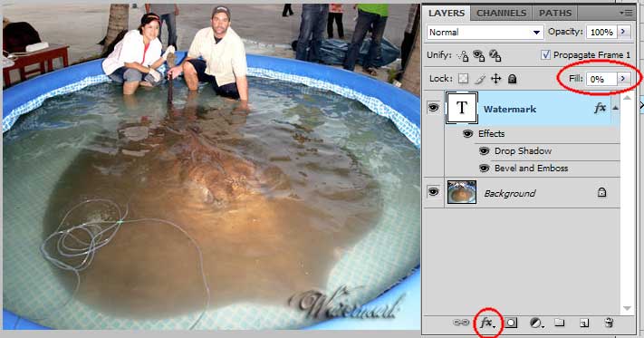Viewport: 644px width, 338px height.
Task: Switch to the Channels tab
Action: [x=501, y=14]
